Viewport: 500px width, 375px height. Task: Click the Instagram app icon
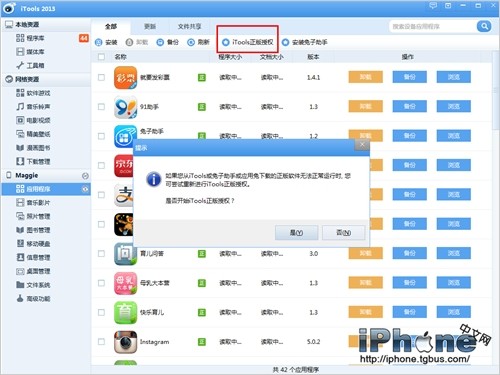[x=125, y=342]
